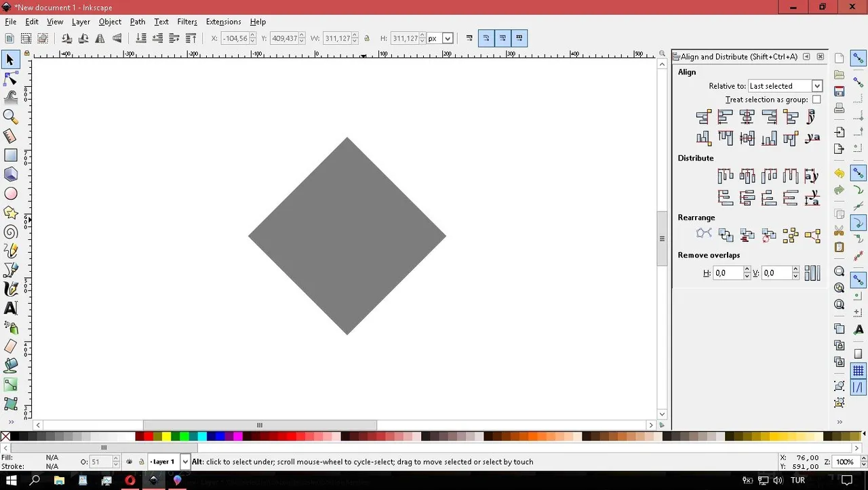Toggle width-height lock icon
Screen dimensions: 868x490
pyautogui.click(x=367, y=39)
